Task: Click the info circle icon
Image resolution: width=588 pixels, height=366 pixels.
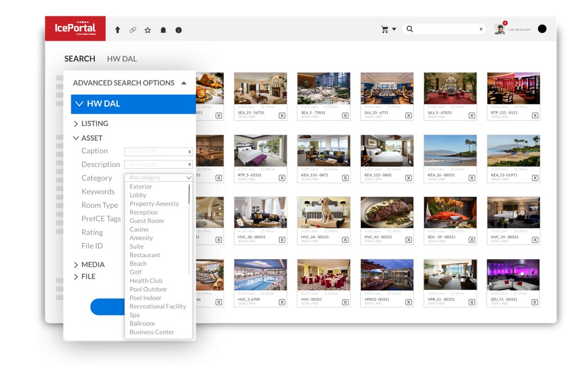Action: click(179, 30)
